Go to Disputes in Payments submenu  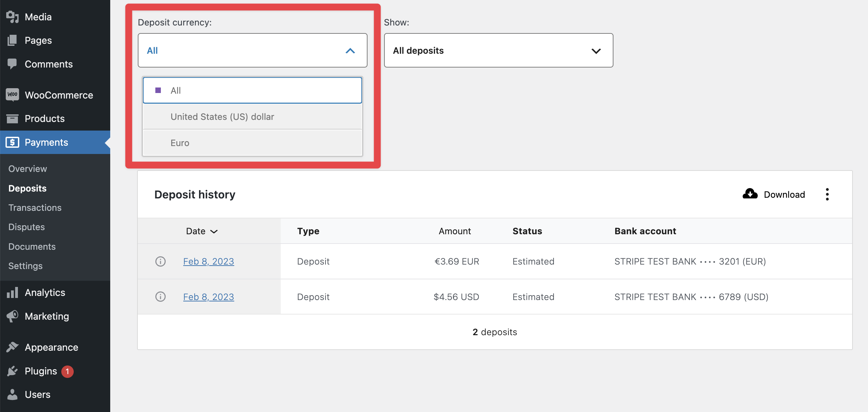click(x=27, y=227)
